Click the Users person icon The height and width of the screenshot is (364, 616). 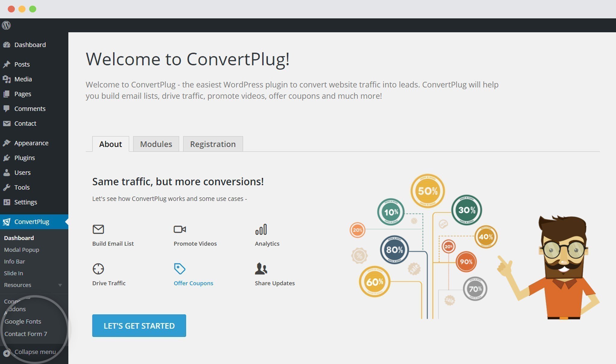[7, 172]
